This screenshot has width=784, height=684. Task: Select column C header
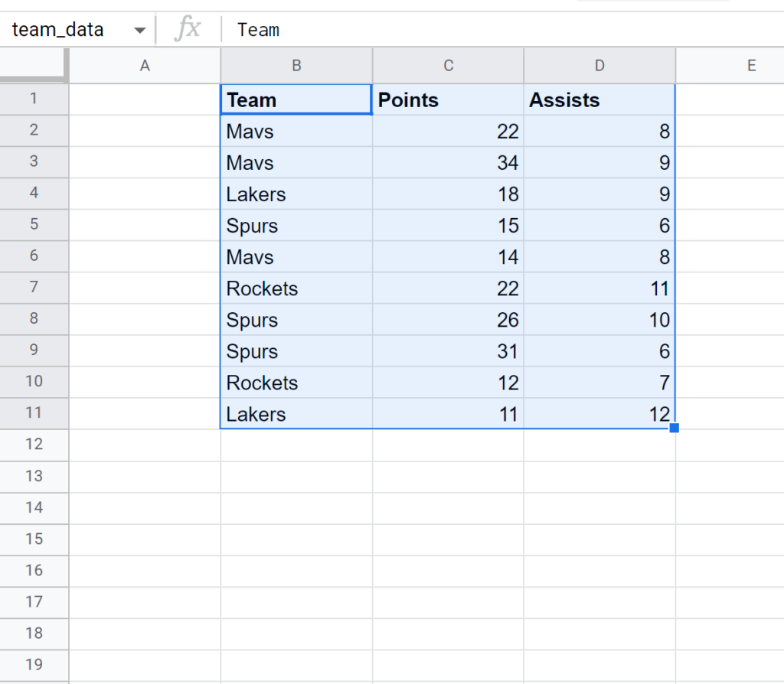pos(449,66)
